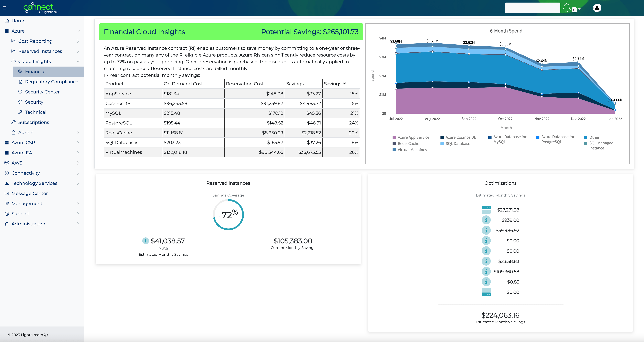644x342 pixels.
Task: Open the notifications bell icon
Action: (x=566, y=8)
